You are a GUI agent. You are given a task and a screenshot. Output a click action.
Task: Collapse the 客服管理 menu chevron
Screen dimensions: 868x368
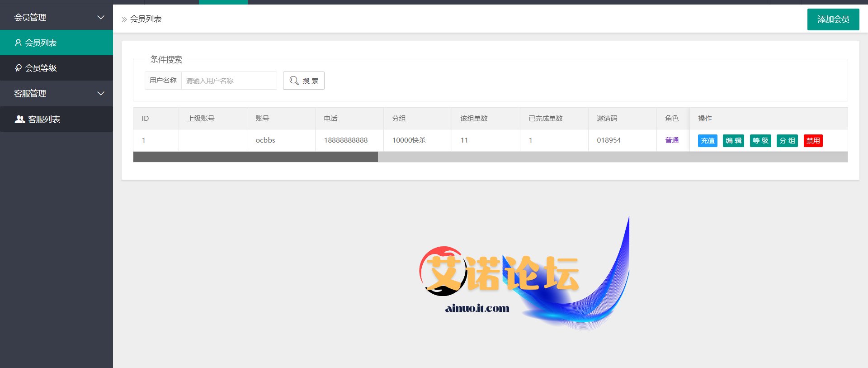(x=101, y=93)
